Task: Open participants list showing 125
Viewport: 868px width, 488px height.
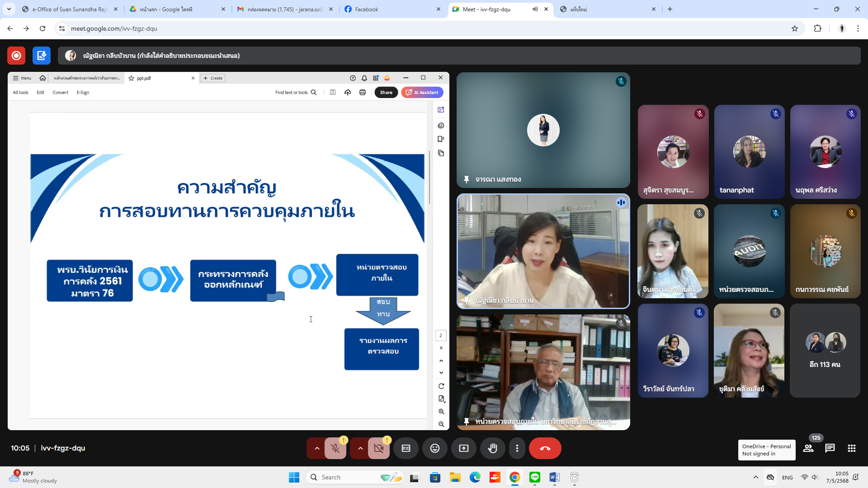Action: [808, 448]
